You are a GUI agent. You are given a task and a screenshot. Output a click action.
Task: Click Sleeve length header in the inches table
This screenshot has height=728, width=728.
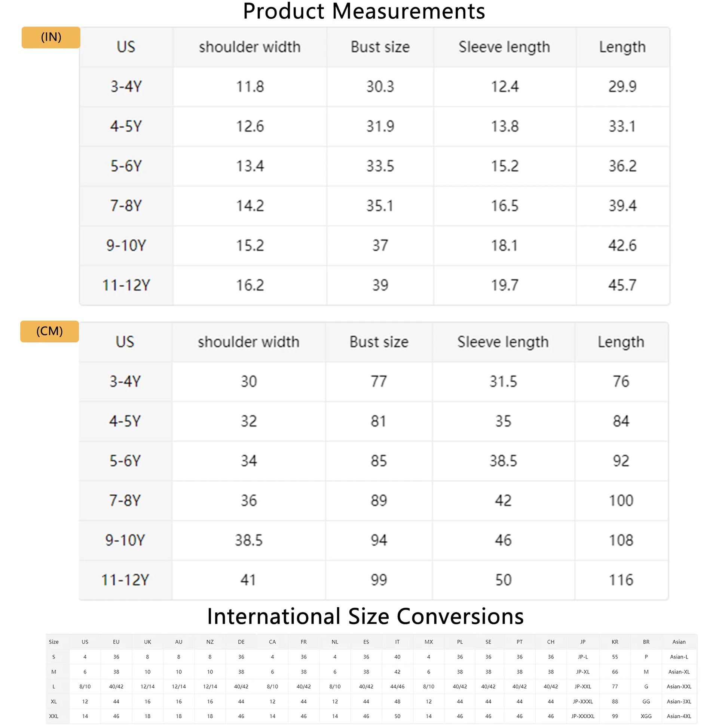pos(504,47)
